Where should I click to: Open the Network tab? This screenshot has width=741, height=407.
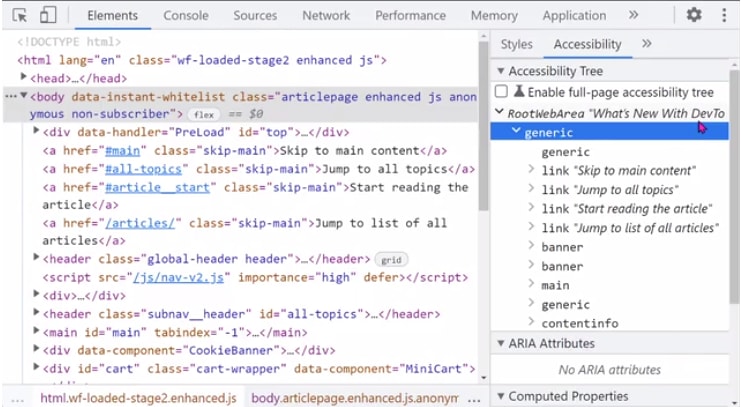pos(326,16)
